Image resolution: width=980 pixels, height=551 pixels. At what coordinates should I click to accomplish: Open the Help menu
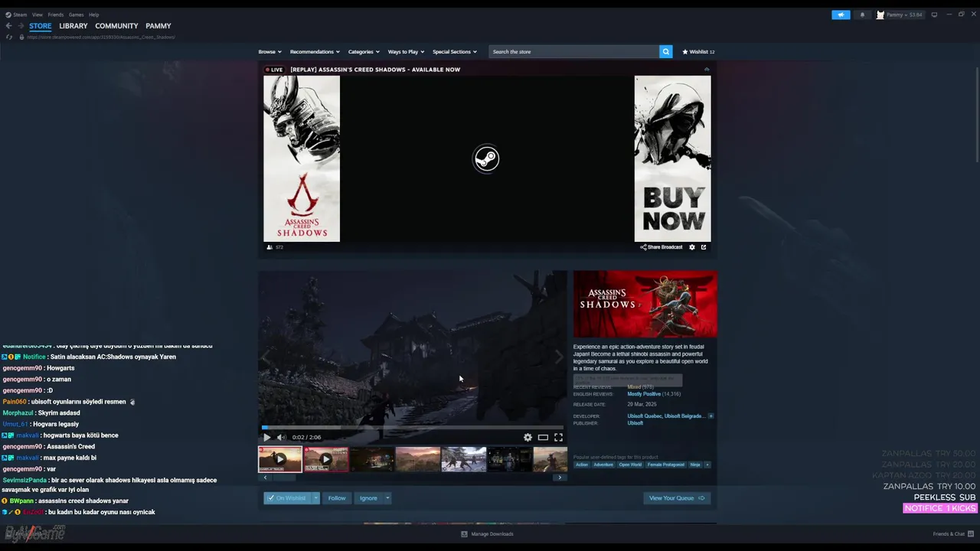coord(93,15)
